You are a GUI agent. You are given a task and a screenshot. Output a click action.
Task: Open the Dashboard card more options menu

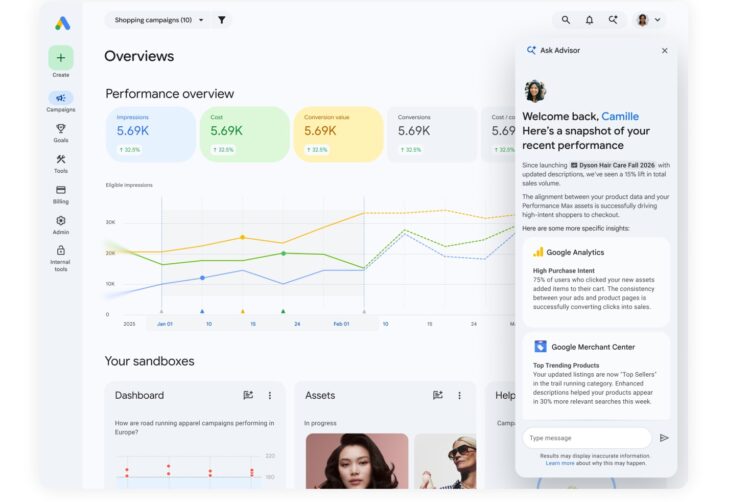coord(270,395)
